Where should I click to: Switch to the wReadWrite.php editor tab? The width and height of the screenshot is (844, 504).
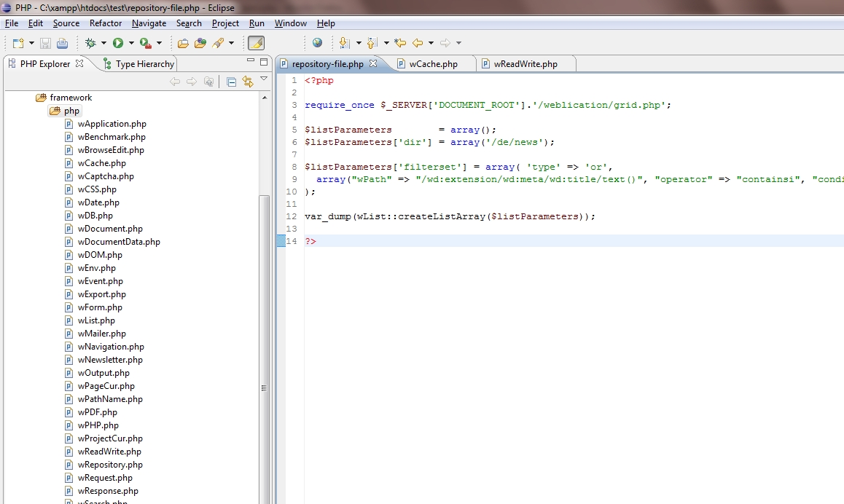pos(525,64)
